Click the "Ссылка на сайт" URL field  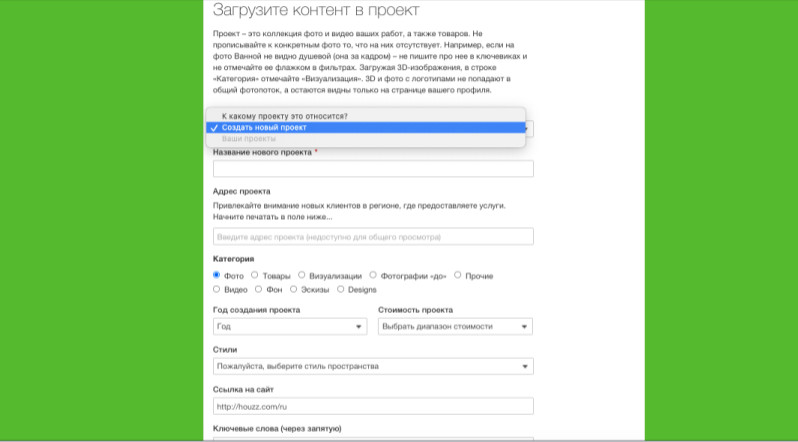coord(373,407)
